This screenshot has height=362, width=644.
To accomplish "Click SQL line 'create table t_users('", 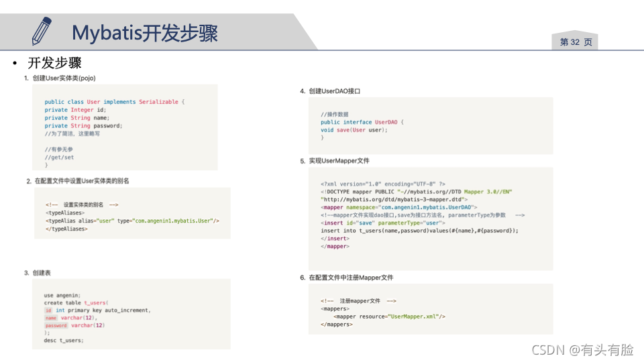I will click(x=76, y=303).
